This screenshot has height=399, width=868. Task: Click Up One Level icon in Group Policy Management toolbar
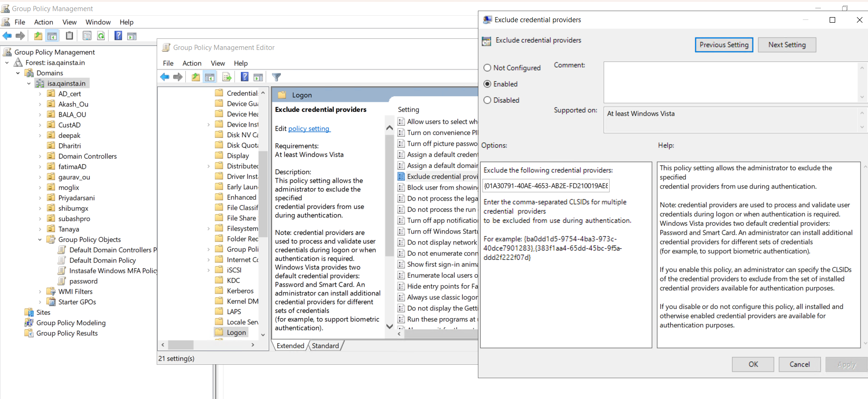38,36
